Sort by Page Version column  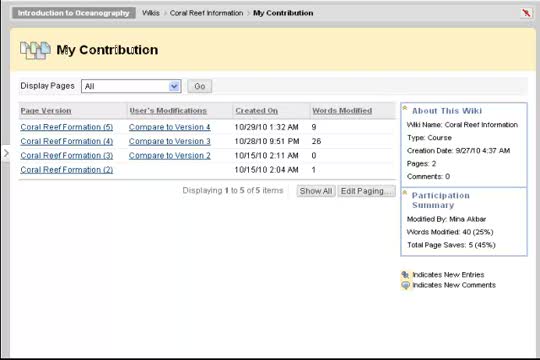[x=46, y=111]
